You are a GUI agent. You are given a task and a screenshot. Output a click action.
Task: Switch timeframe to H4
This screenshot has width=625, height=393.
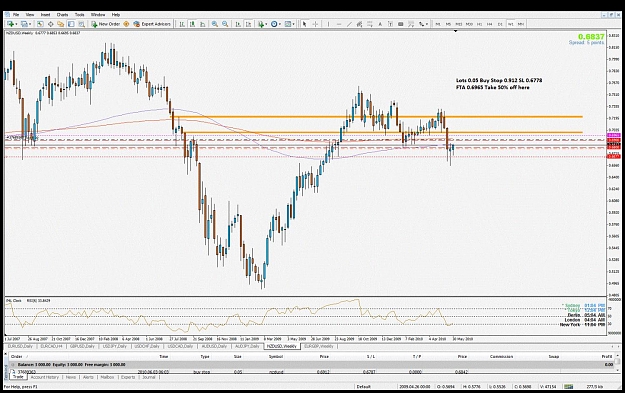click(x=489, y=24)
